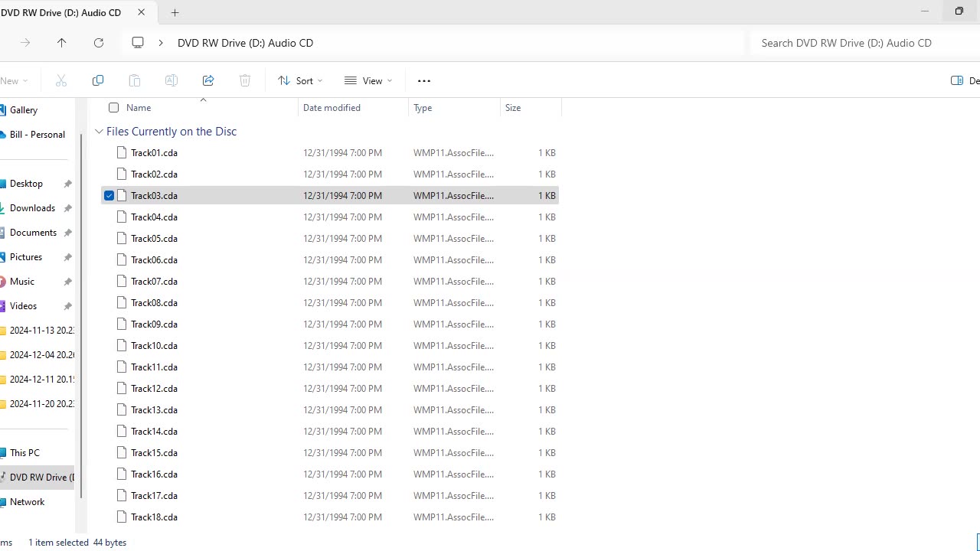Click the pin icon next to Pictures
Viewport: 980px width, 551px height.
[67, 257]
